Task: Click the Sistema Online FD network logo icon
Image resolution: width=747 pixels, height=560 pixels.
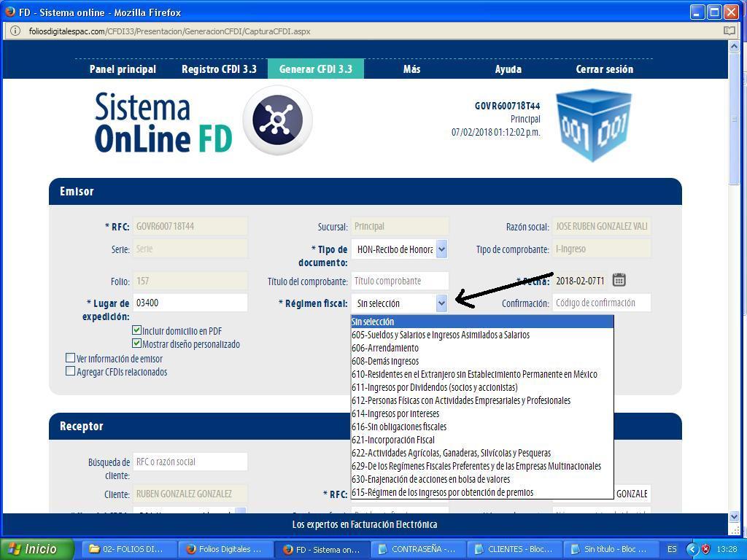Action: pyautogui.click(x=278, y=120)
